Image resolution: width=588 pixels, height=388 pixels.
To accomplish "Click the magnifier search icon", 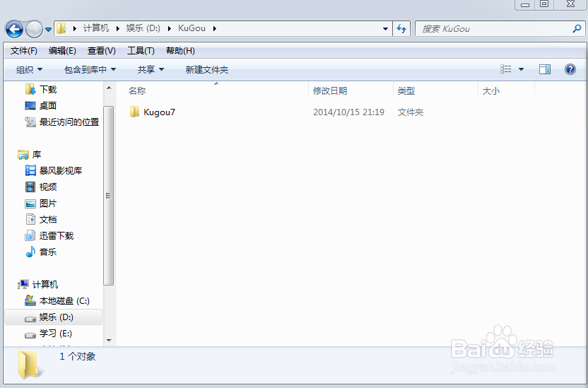I will (577, 28).
